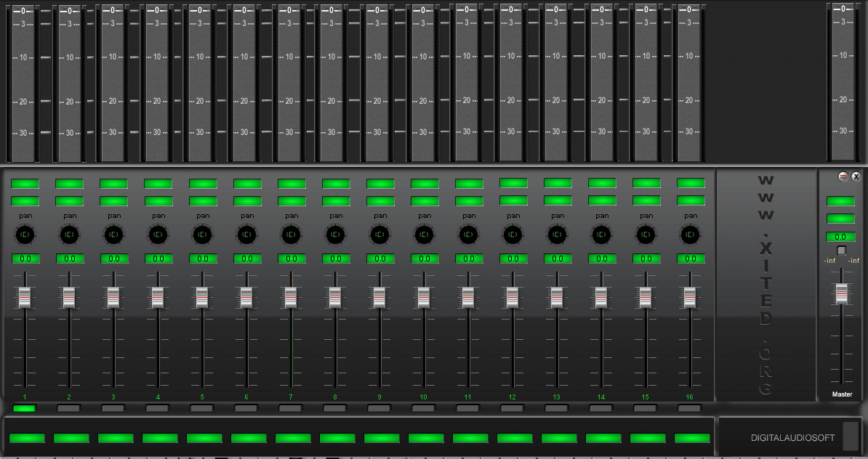Click the small -inf button above the Master fader
This screenshot has width=868, height=459.
tap(841, 251)
